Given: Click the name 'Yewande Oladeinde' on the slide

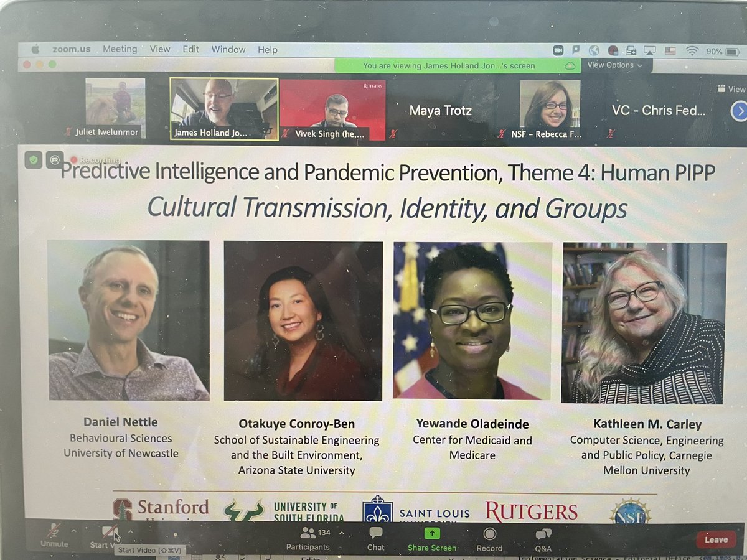Looking at the screenshot, I should point(472,424).
